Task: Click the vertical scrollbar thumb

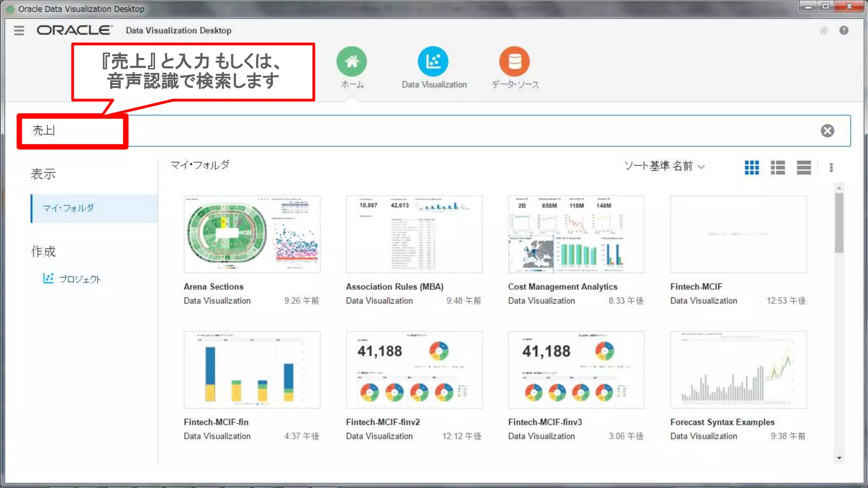Action: click(839, 223)
